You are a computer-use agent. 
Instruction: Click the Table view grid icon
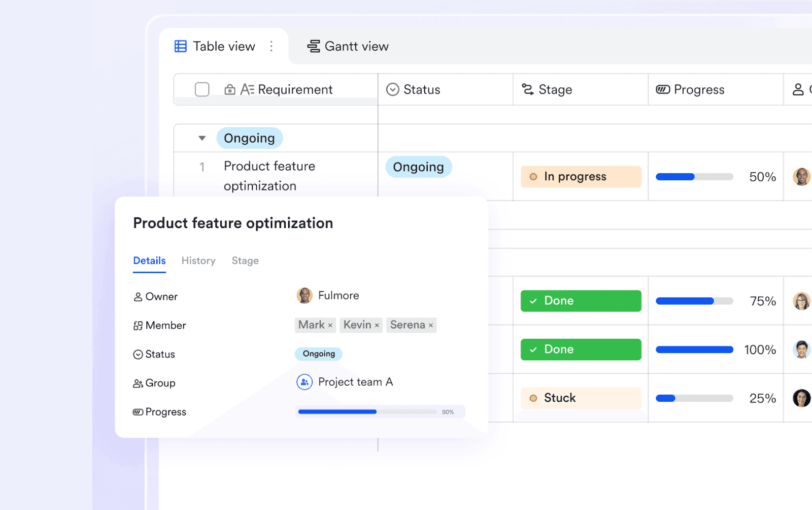tap(181, 46)
